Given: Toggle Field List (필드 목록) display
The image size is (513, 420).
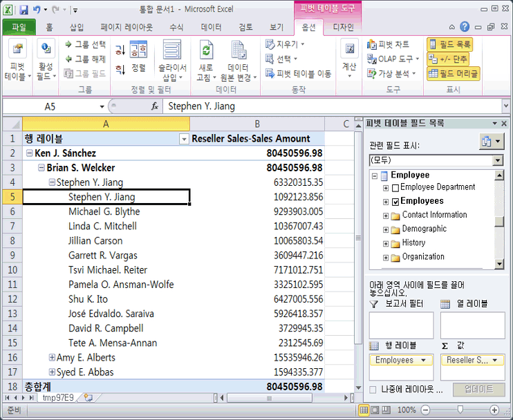Looking at the screenshot, I should coord(449,44).
